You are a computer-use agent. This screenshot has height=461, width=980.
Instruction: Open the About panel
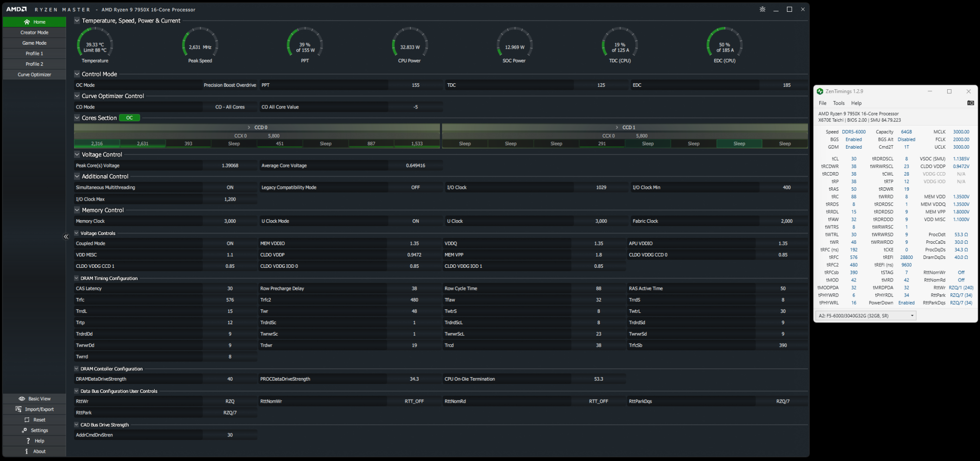[34, 451]
